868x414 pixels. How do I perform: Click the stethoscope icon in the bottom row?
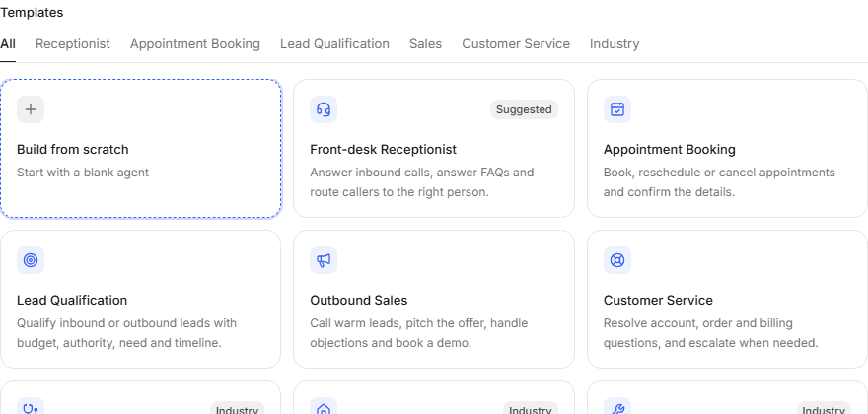[31, 408]
